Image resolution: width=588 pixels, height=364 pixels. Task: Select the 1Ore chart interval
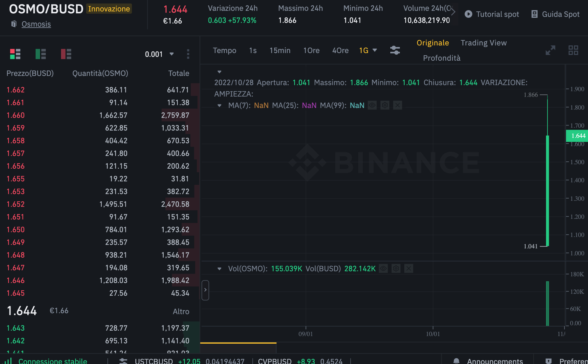311,51
